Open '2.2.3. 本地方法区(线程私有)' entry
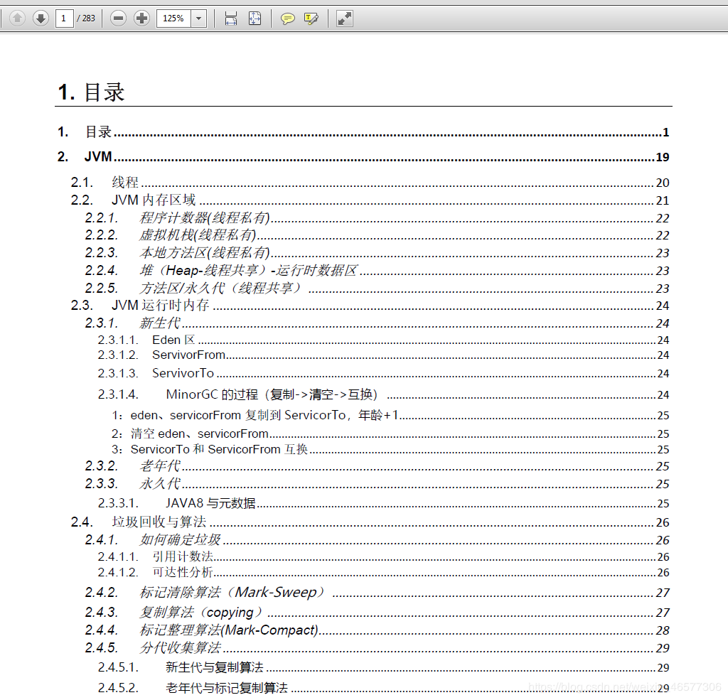 [377, 252]
